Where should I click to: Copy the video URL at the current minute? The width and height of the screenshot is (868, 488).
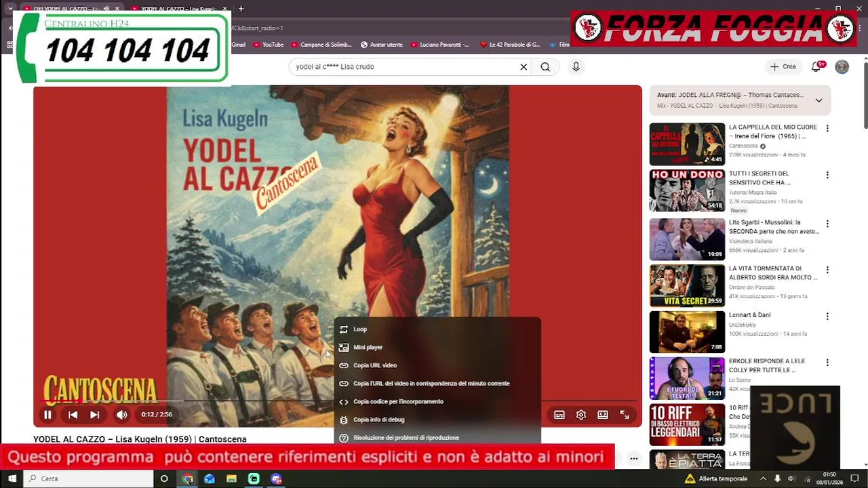click(x=437, y=384)
